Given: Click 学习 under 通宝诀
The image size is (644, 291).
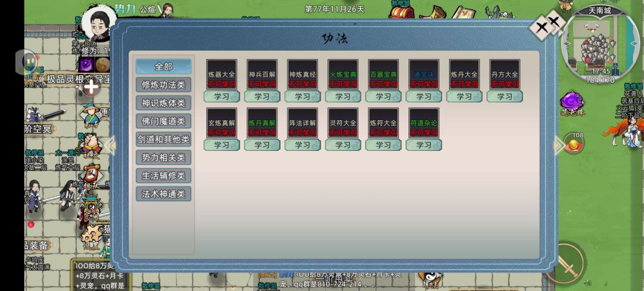Looking at the screenshot, I should [x=424, y=97].
